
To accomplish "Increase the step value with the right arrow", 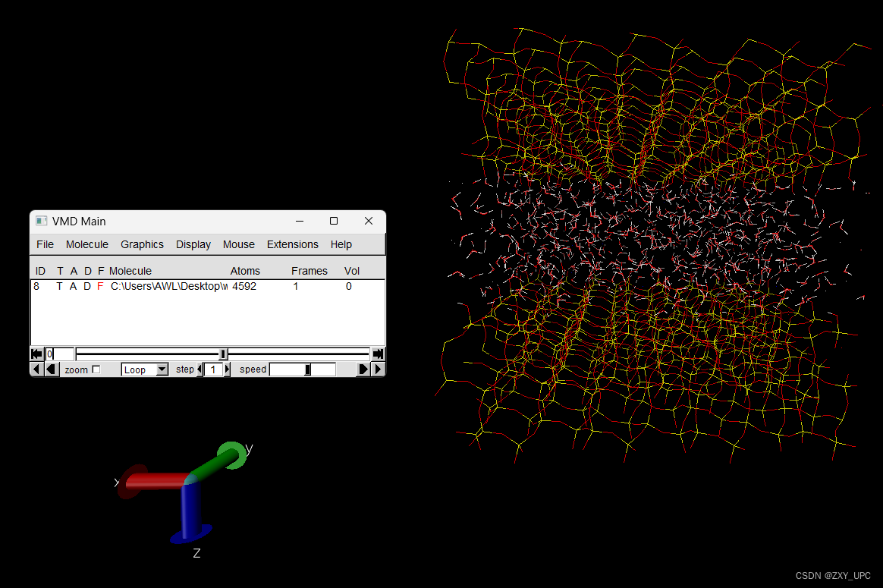I will (x=227, y=369).
